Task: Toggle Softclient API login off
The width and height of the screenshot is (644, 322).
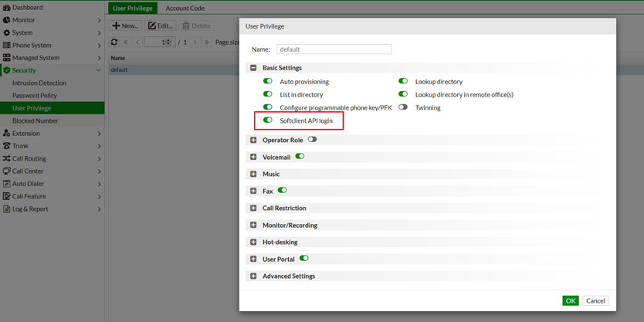Action: tap(268, 120)
